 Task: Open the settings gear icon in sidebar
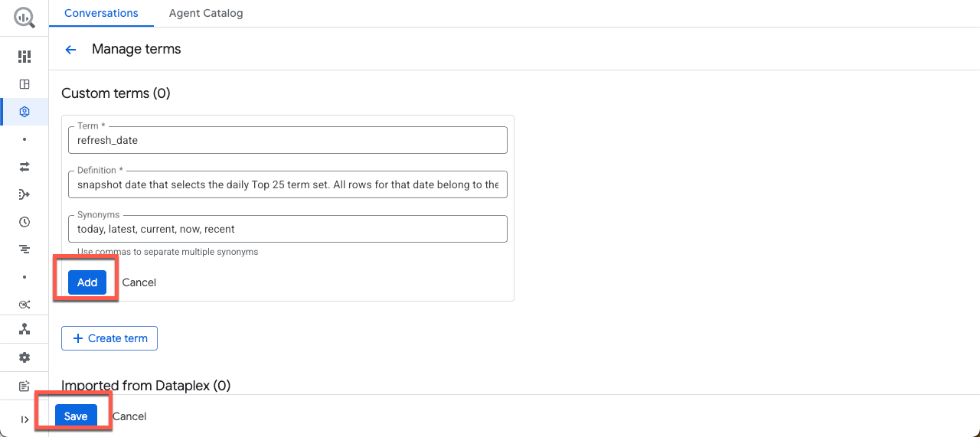pyautogui.click(x=24, y=357)
